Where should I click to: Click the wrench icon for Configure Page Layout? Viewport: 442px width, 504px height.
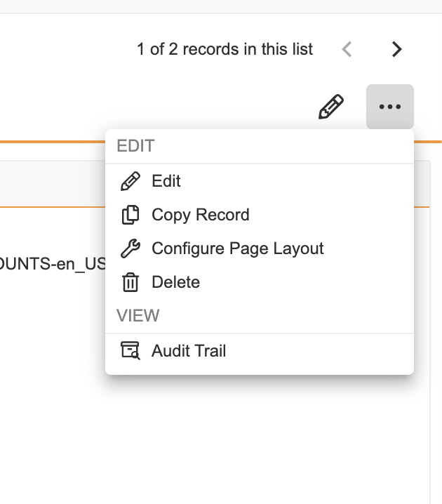pos(130,248)
